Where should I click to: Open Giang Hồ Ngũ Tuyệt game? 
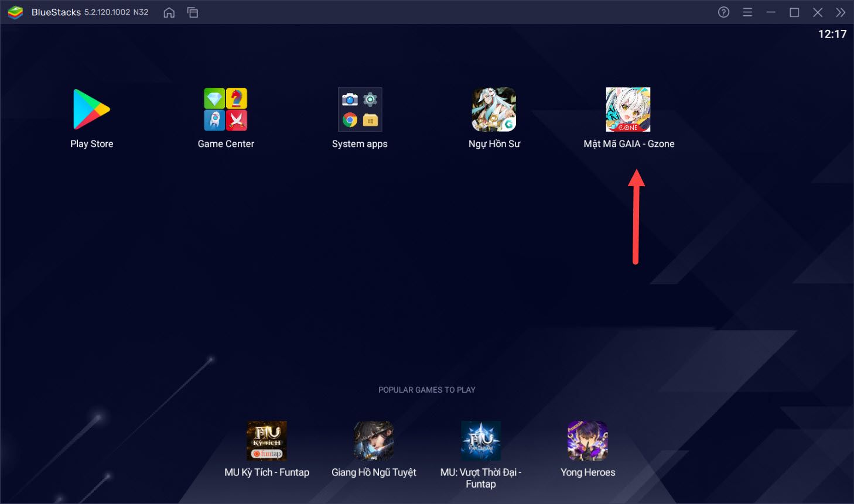[x=374, y=440]
